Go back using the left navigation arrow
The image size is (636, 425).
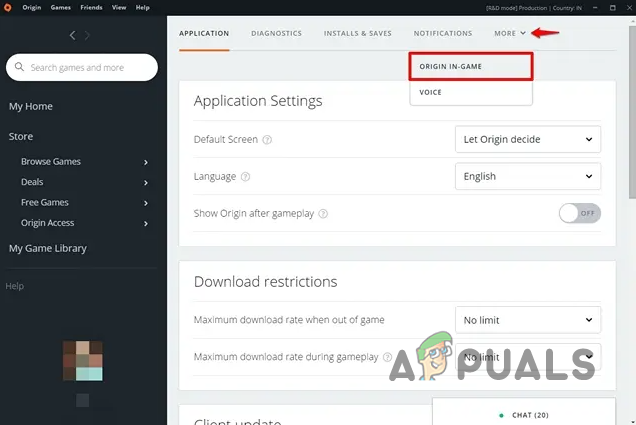coord(73,35)
